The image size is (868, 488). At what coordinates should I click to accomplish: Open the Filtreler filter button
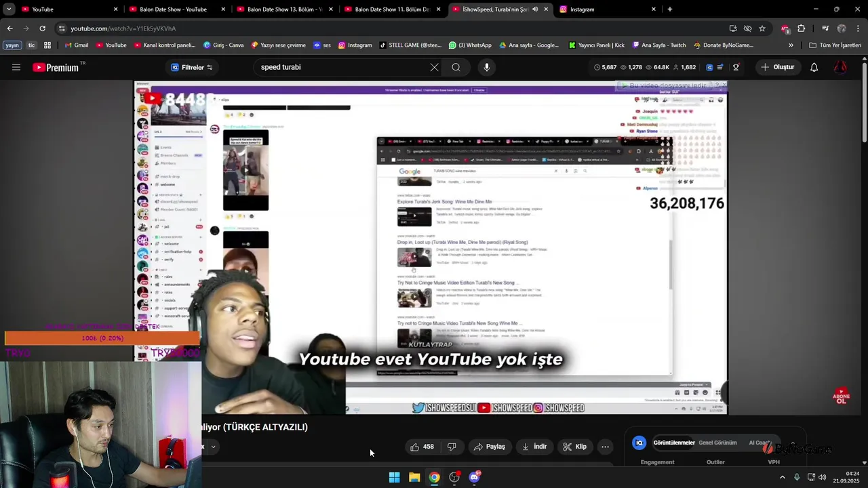[x=192, y=67]
